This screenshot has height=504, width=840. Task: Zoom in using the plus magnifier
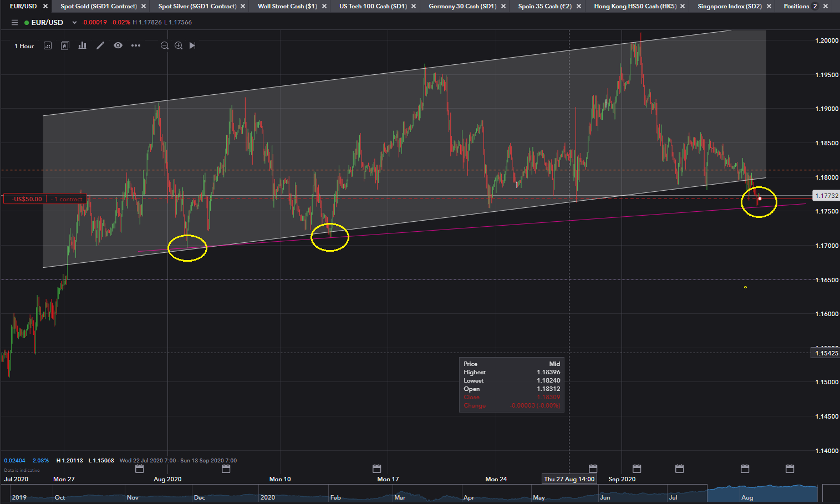point(179,45)
